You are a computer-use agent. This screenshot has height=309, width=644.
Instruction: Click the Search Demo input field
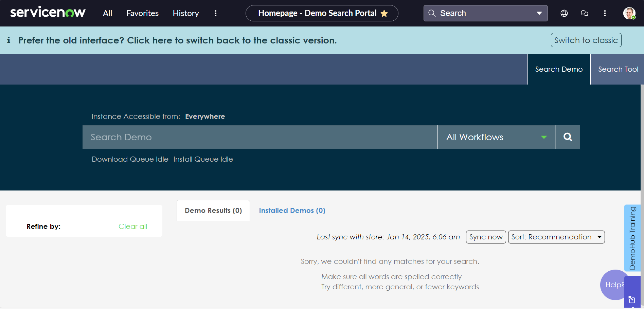(x=260, y=137)
